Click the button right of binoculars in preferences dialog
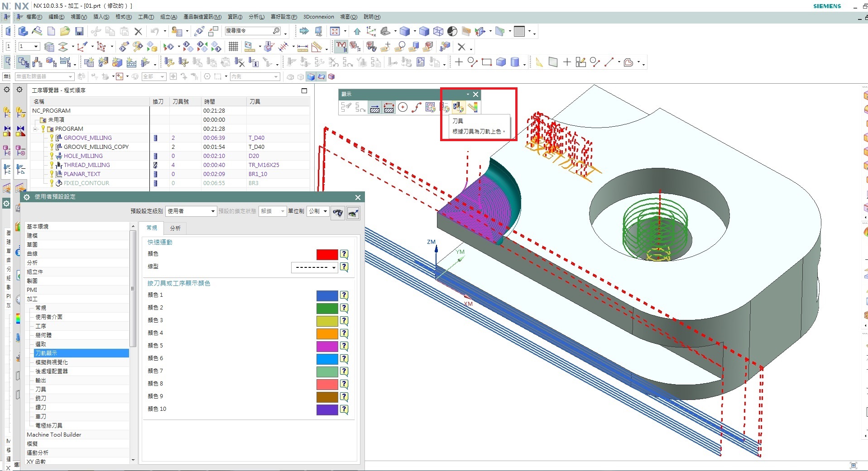The width and height of the screenshot is (868, 471). pyautogui.click(x=353, y=212)
